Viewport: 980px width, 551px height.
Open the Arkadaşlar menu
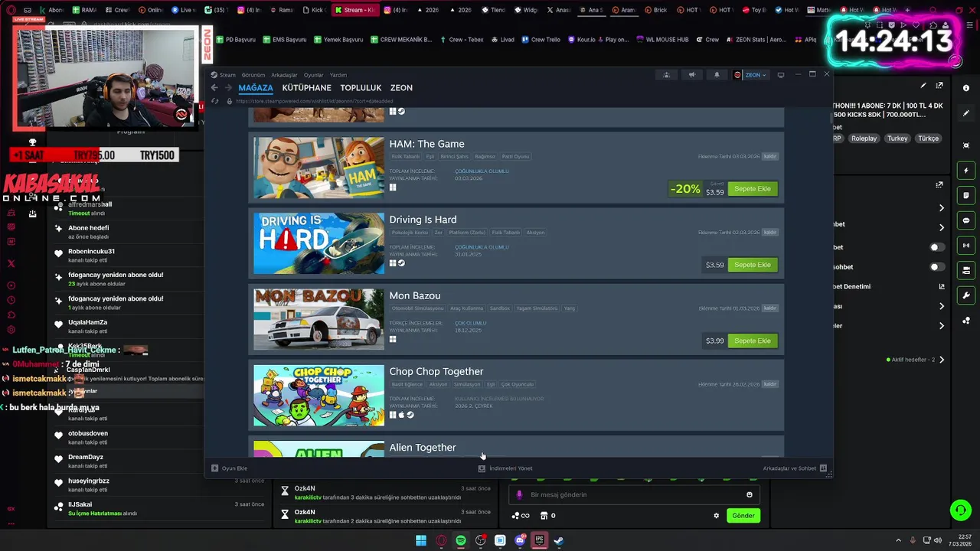(284, 75)
